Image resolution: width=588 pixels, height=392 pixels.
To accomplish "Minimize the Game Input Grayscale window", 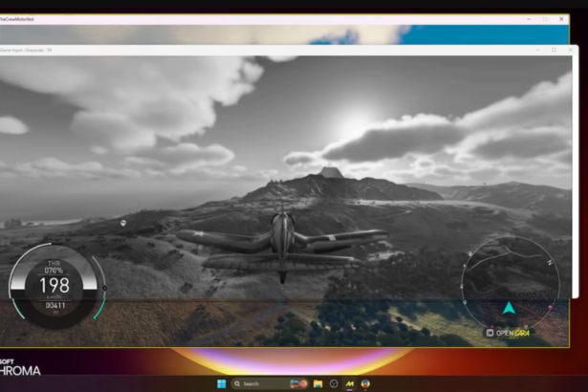I will click(537, 50).
